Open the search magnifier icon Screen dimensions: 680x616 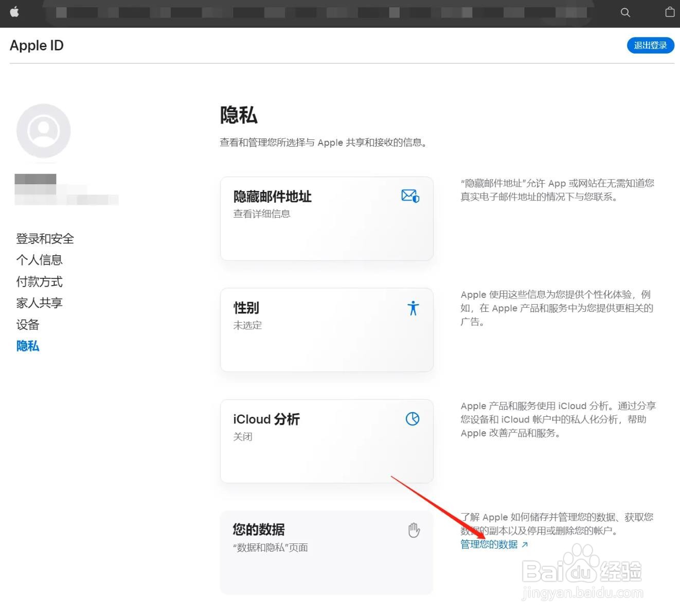pos(625,12)
